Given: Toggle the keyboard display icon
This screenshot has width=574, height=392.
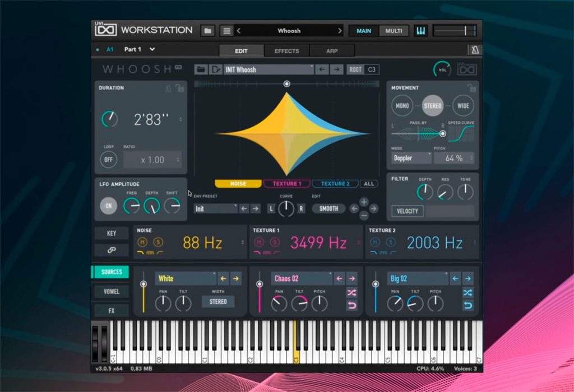Looking at the screenshot, I should 420,31.
